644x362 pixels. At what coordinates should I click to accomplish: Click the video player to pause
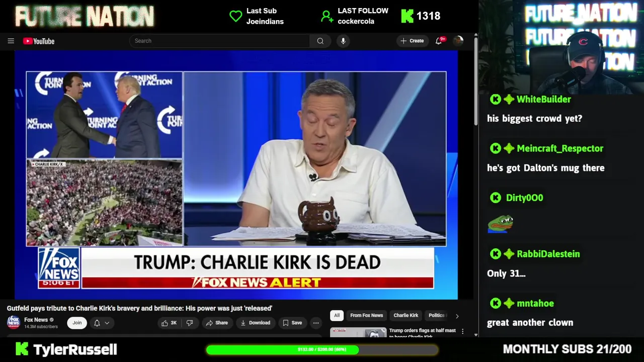236,175
